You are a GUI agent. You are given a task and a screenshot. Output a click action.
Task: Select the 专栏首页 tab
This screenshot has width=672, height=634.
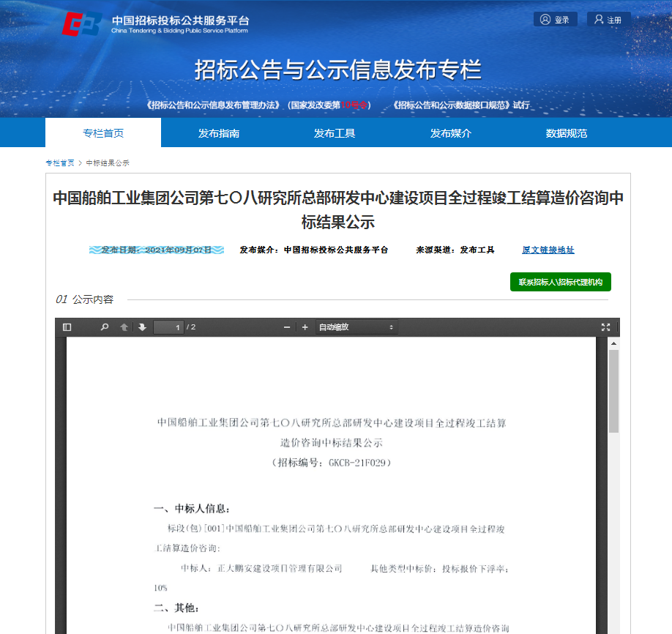(103, 133)
